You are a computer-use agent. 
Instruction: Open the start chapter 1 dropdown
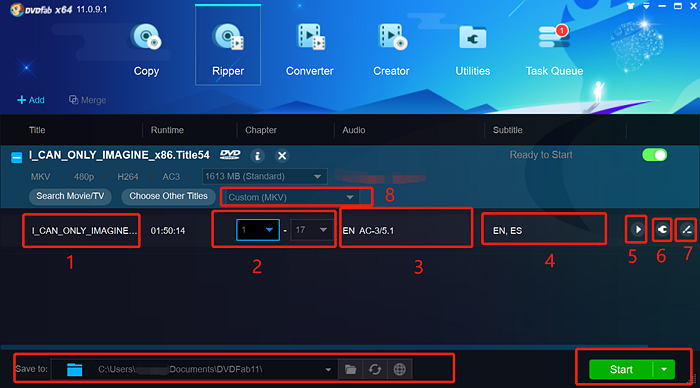(x=258, y=230)
